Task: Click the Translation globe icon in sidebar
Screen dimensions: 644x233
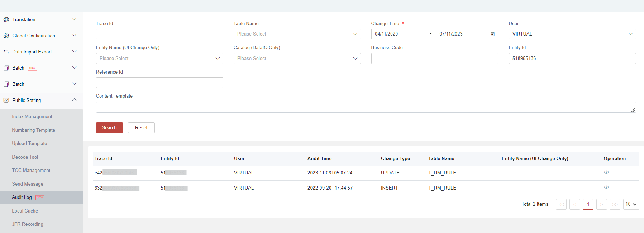Action: (6, 20)
